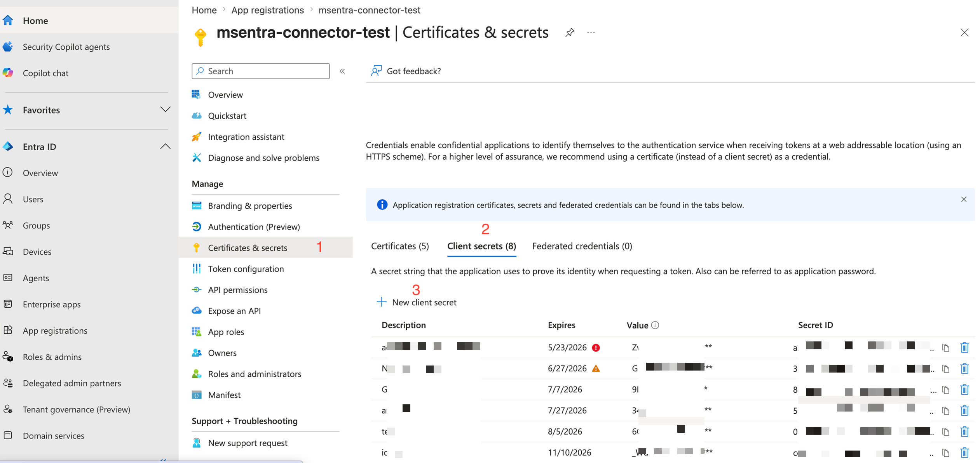
Task: Collapse the Entra ID section chevron
Action: click(x=165, y=146)
